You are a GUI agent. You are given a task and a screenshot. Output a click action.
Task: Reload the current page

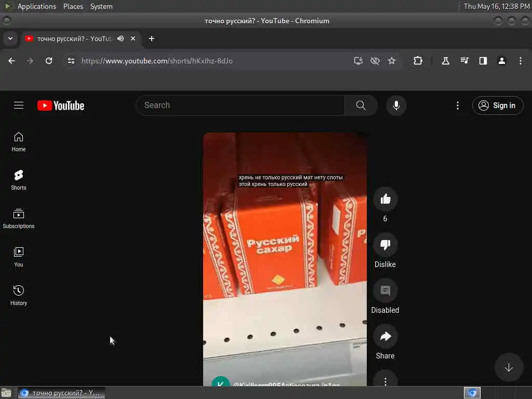[49, 61]
